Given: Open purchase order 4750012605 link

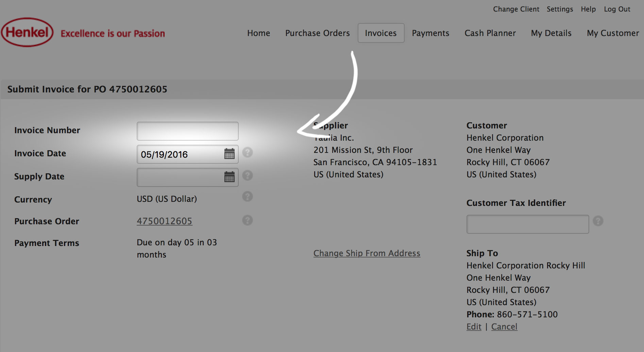Looking at the screenshot, I should 165,221.
